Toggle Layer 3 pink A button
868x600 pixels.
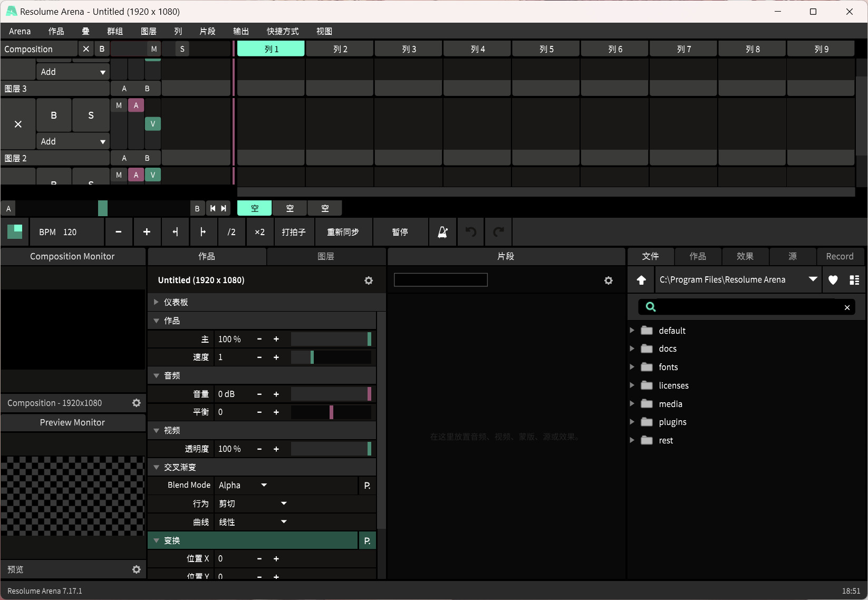coord(136,105)
